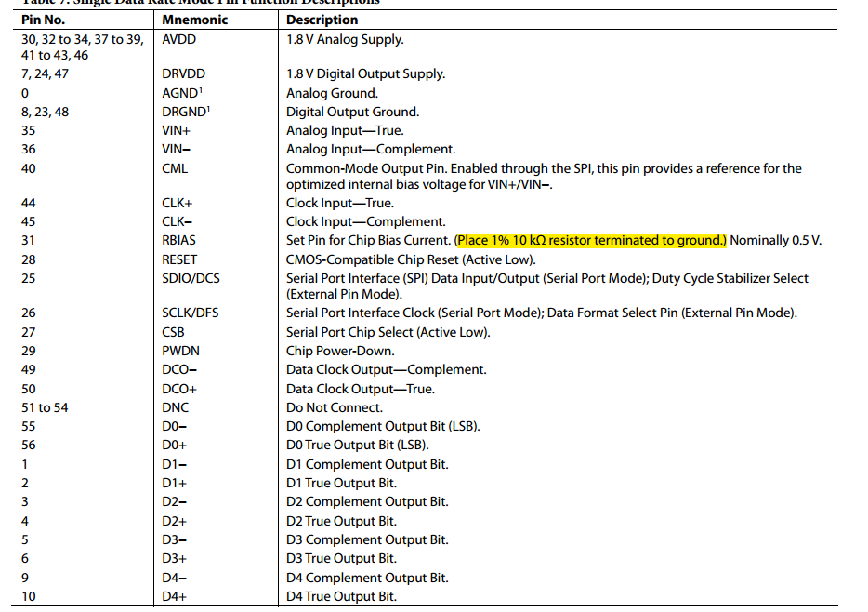Click the RESET mnemonic cell

pyautogui.click(x=179, y=259)
